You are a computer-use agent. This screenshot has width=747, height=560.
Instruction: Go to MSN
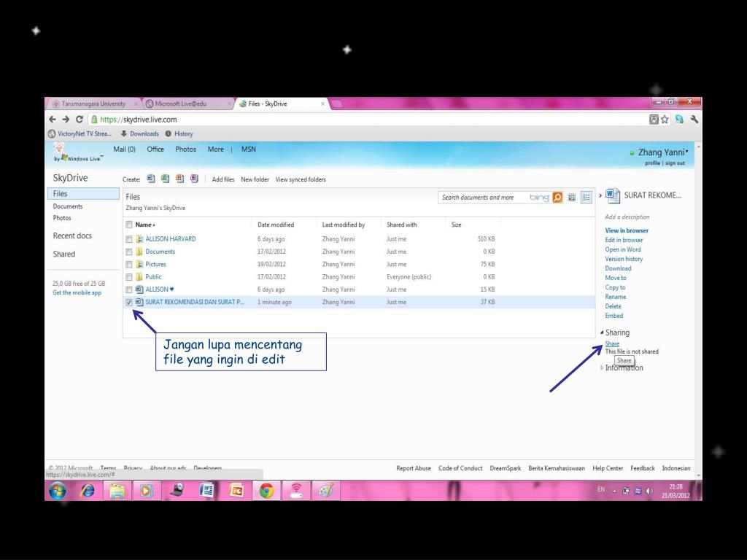pyautogui.click(x=248, y=149)
